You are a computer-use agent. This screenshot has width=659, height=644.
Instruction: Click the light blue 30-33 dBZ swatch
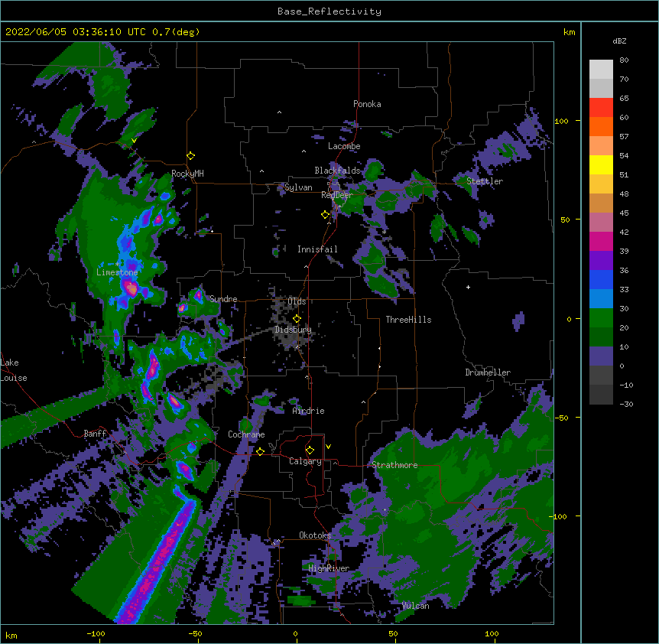(601, 299)
